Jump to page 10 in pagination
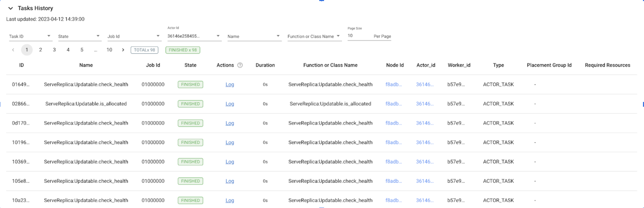 click(109, 50)
